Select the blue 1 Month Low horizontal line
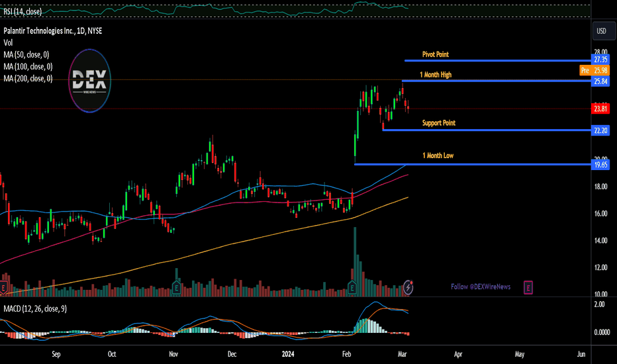617x364 pixels. (x=472, y=164)
